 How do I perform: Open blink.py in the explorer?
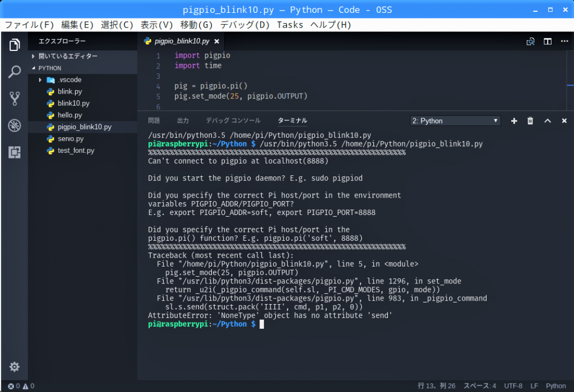pos(83,91)
